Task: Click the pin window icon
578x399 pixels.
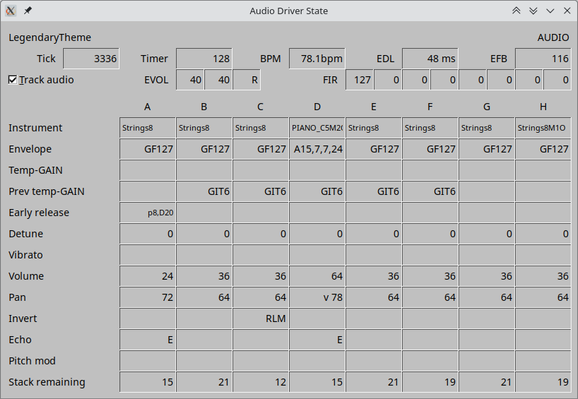Action: coord(28,11)
